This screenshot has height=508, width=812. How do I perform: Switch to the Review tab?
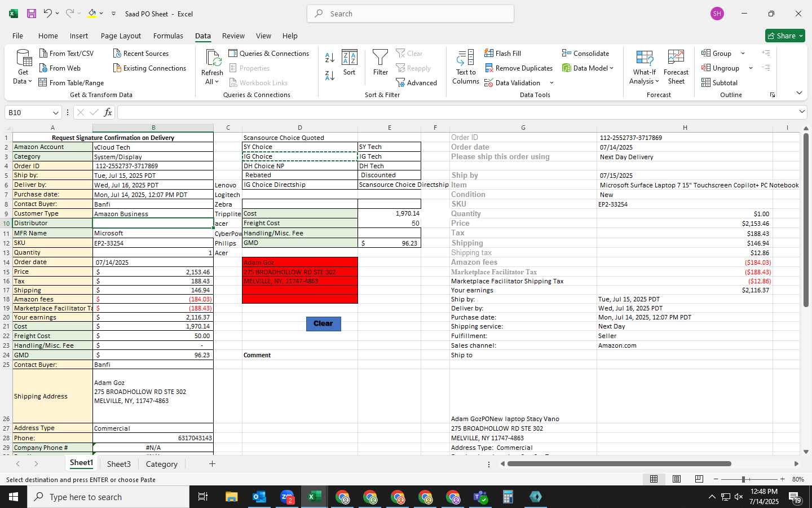[233, 36]
